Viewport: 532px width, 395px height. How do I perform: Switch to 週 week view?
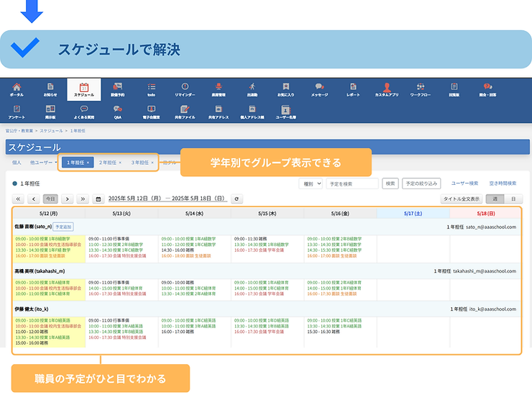tap(495, 199)
